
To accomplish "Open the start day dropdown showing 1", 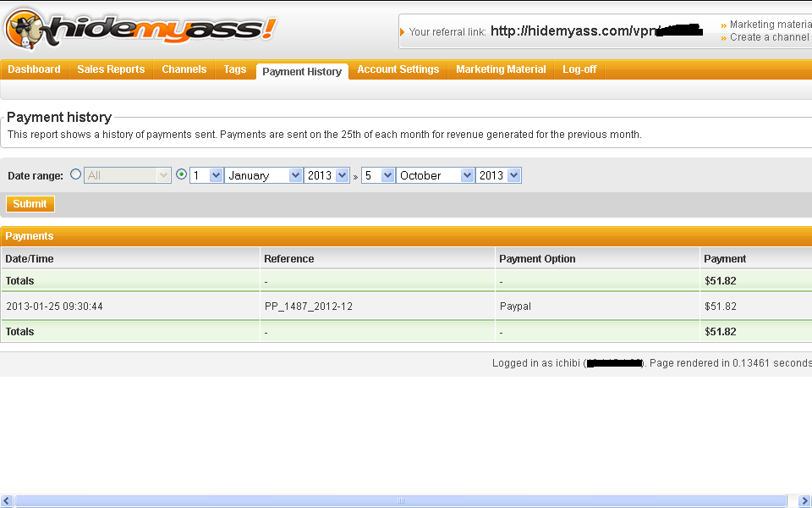I will 206,175.
